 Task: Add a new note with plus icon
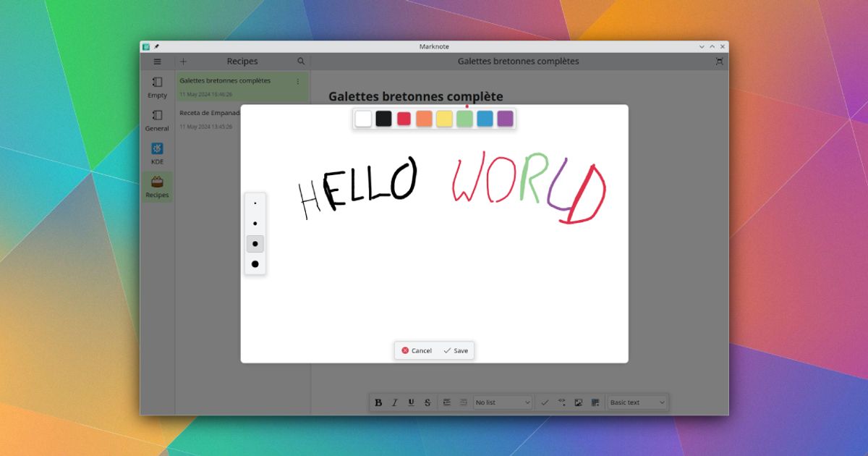pos(183,62)
